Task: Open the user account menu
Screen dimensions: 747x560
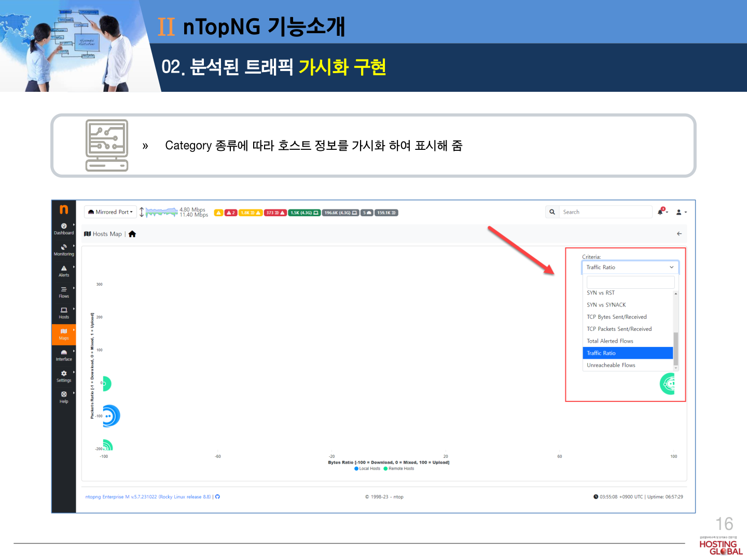Action: click(681, 212)
